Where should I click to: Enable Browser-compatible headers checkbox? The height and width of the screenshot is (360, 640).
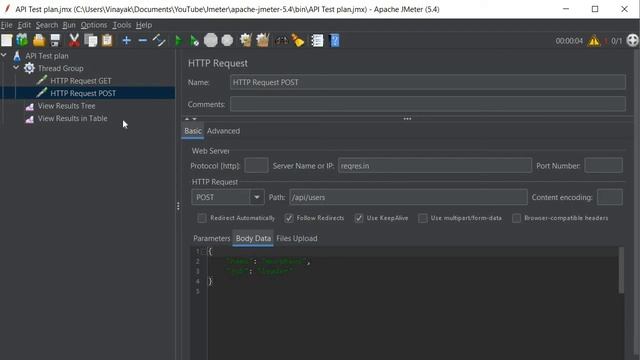point(516,218)
